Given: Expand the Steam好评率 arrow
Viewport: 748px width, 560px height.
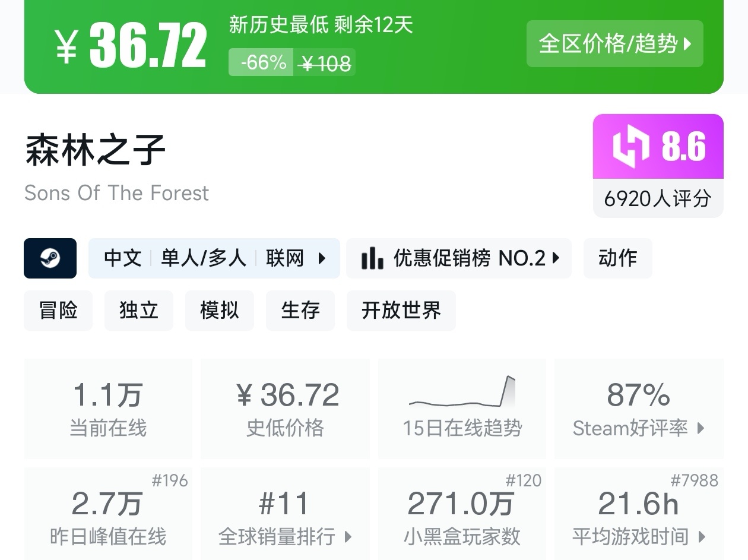Looking at the screenshot, I should click(701, 428).
